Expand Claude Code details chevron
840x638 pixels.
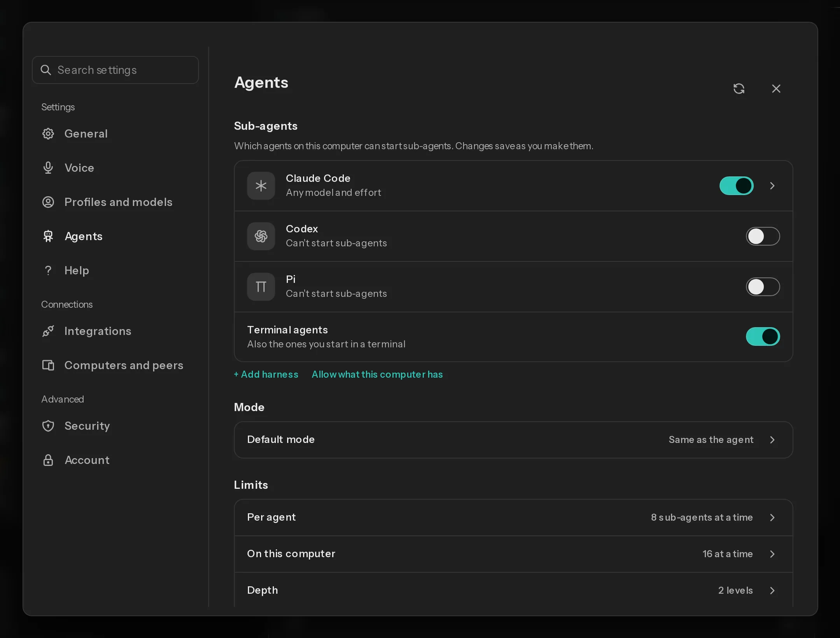coord(772,186)
